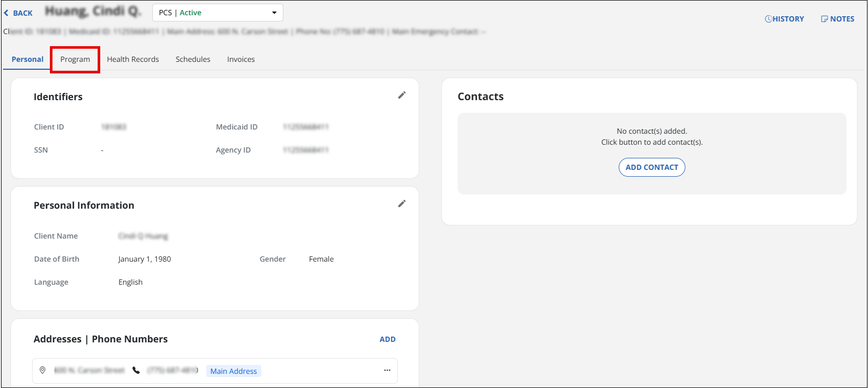The width and height of the screenshot is (868, 388).
Task: Click the Main Address tag
Action: click(x=234, y=371)
